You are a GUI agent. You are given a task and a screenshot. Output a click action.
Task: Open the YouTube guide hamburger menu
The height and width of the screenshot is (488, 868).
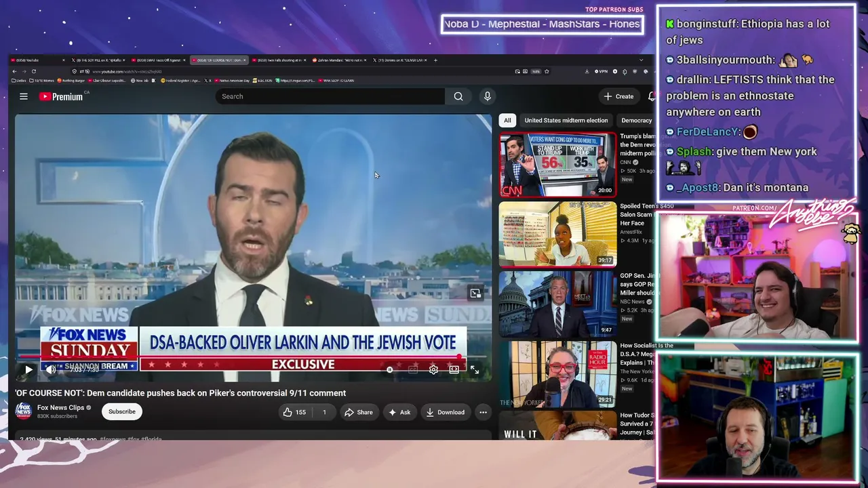[24, 96]
